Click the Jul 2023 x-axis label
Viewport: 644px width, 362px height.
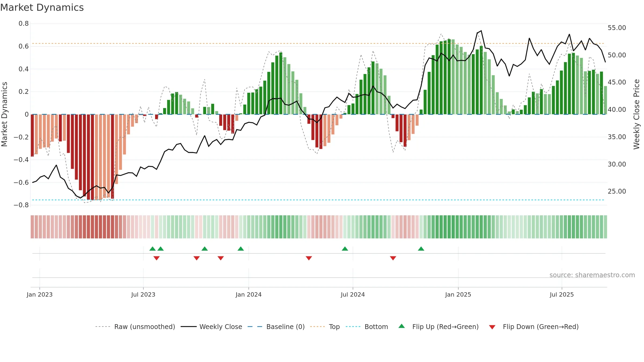coord(143,294)
